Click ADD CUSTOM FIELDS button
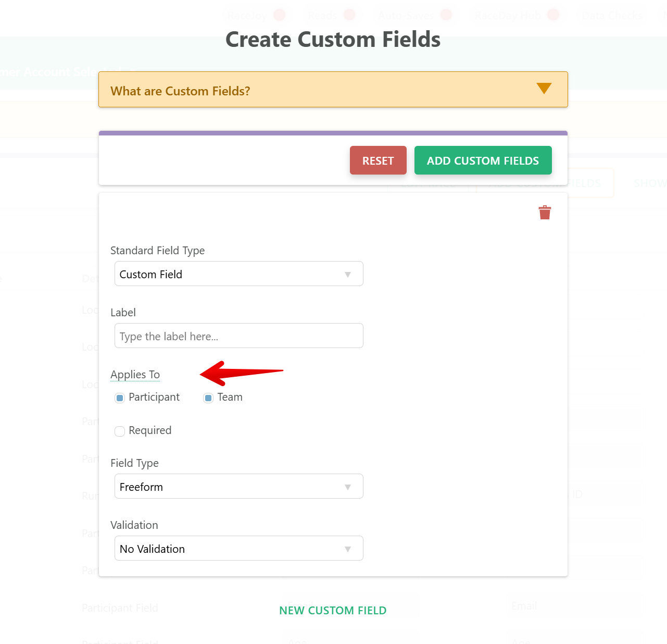667x644 pixels. (483, 160)
